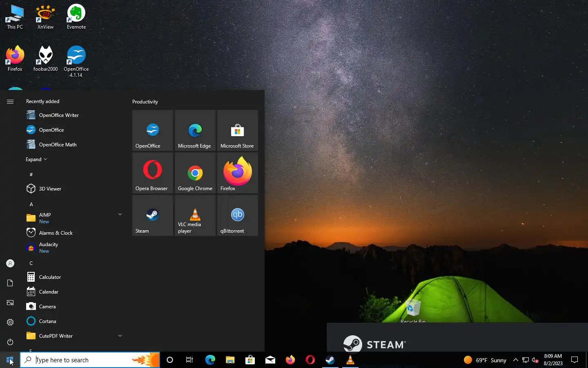The height and width of the screenshot is (368, 588).
Task: Open the Camera app
Action: [73, 307]
